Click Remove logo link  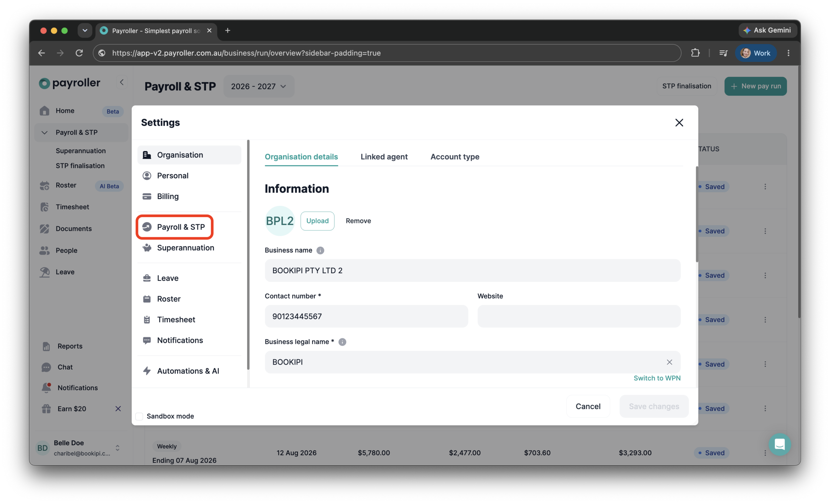358,221
